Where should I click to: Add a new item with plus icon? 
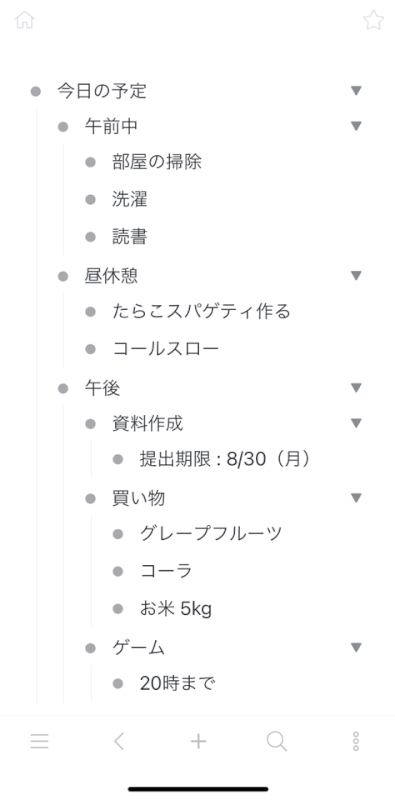coord(198,741)
